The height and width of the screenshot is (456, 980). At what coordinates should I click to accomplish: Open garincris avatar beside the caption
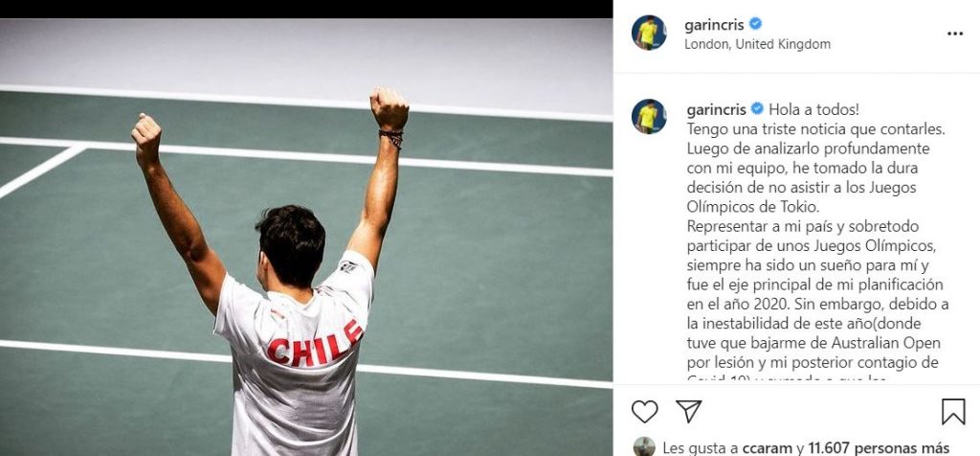pyautogui.click(x=649, y=116)
